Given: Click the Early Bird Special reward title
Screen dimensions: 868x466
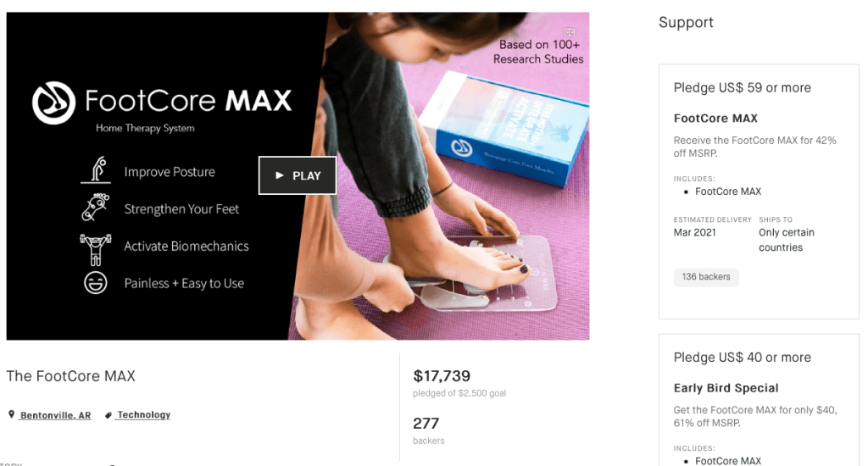Looking at the screenshot, I should pos(726,388).
